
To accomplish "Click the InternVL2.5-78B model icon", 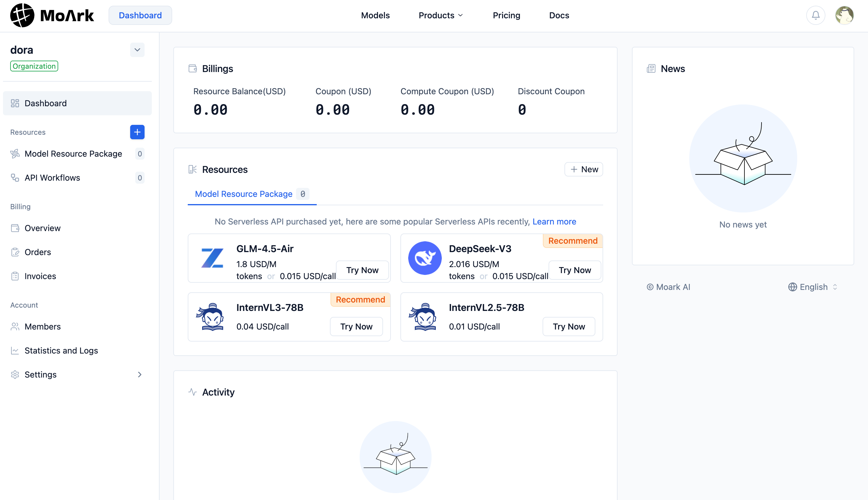I will (423, 317).
